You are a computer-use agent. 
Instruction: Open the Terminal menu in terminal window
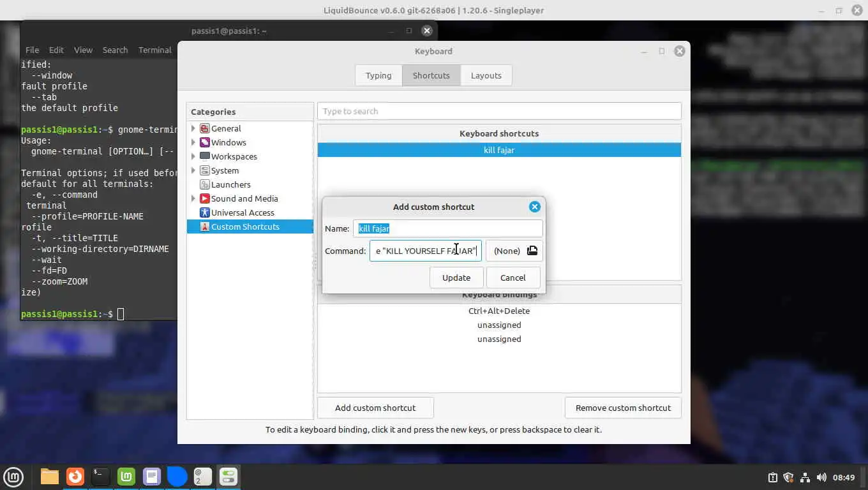point(155,50)
